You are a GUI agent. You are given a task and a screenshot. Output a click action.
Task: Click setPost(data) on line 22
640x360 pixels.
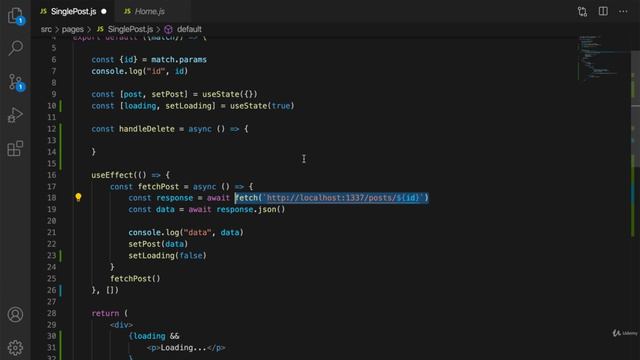pos(158,244)
